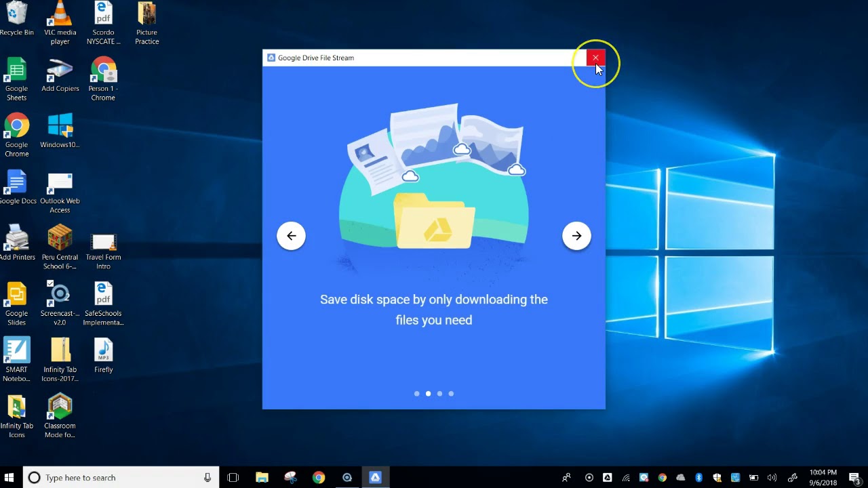The height and width of the screenshot is (488, 868).
Task: Check battery status tray icon
Action: point(753,478)
